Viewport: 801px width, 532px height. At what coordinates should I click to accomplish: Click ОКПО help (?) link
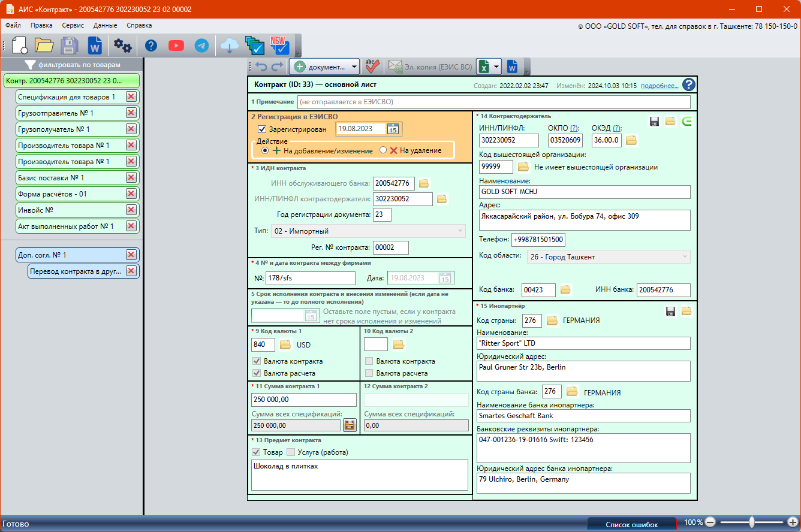click(574, 128)
